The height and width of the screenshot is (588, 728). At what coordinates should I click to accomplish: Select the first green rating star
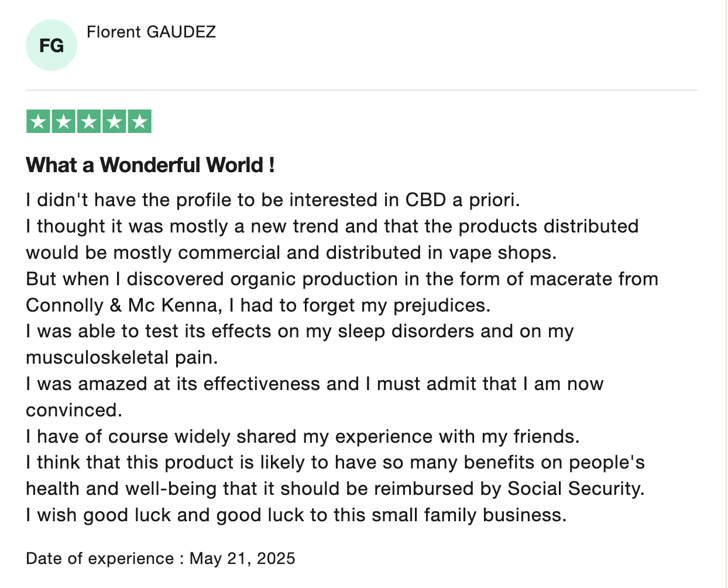[38, 122]
